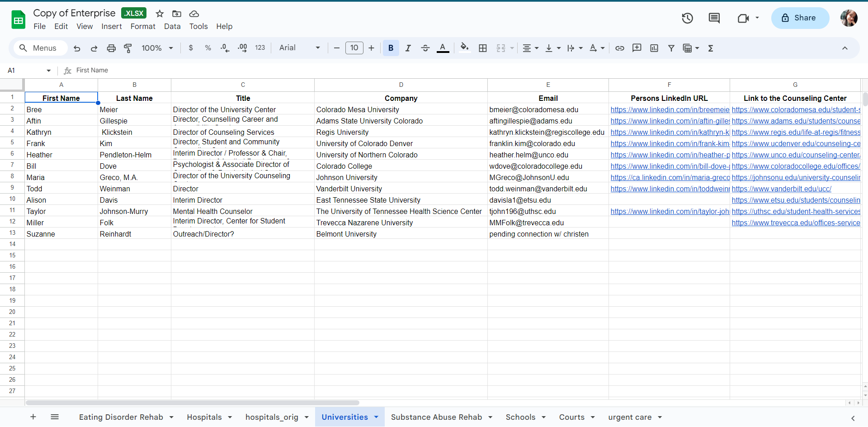Viewport: 868px width, 427px height.
Task: Open the Trevecca counseling center link
Action: tap(796, 223)
